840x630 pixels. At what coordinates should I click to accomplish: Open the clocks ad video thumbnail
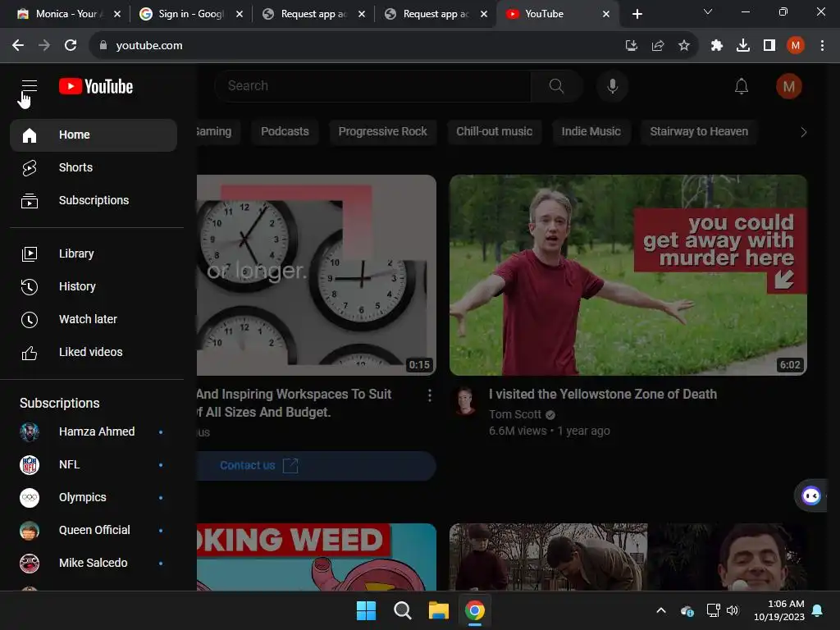pos(317,275)
